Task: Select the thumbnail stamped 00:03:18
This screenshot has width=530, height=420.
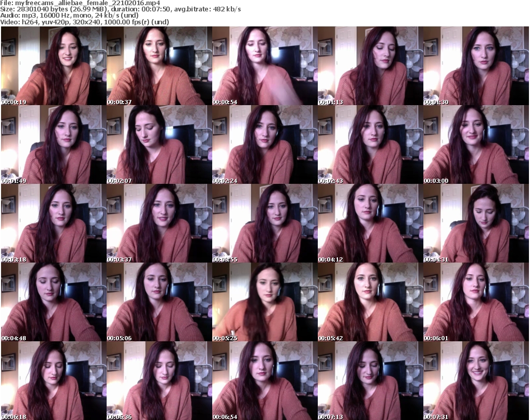Action: [54, 224]
